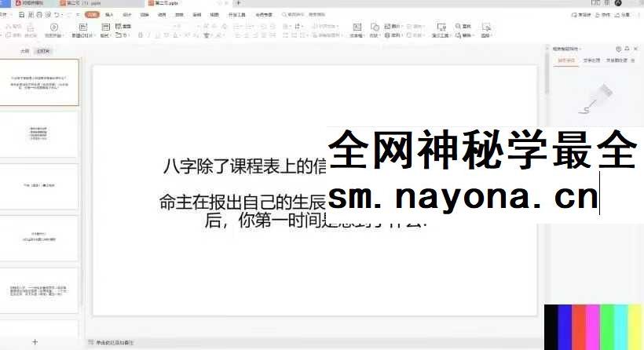Click the 版式 (Layout) icon
Image resolution: width=644 pixels, height=350 pixels.
[105, 27]
